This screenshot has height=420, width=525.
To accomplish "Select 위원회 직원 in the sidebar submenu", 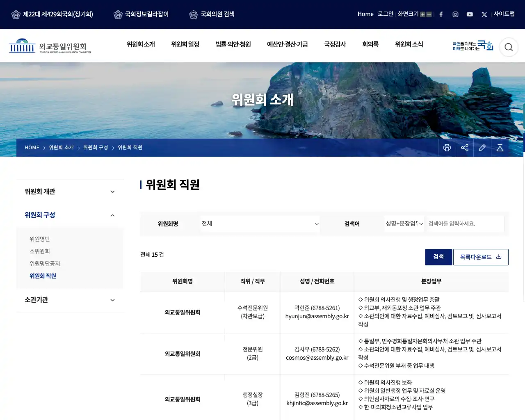I will [x=43, y=276].
